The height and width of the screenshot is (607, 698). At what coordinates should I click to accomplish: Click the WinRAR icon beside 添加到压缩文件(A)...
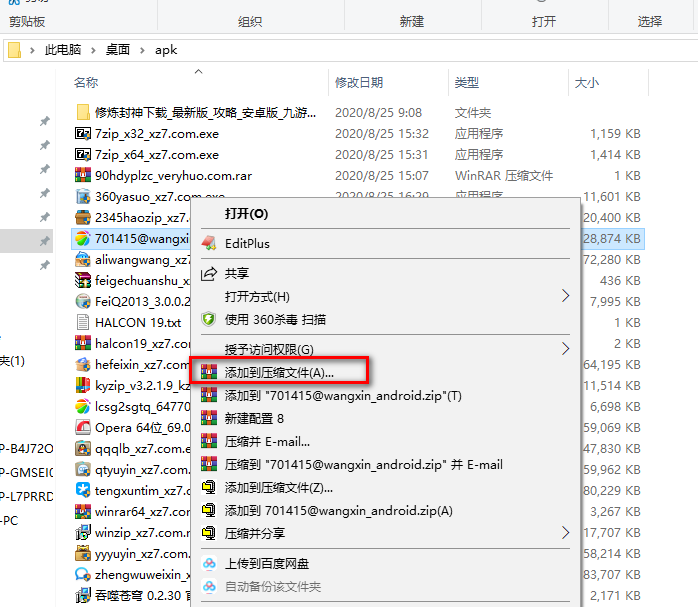point(209,372)
